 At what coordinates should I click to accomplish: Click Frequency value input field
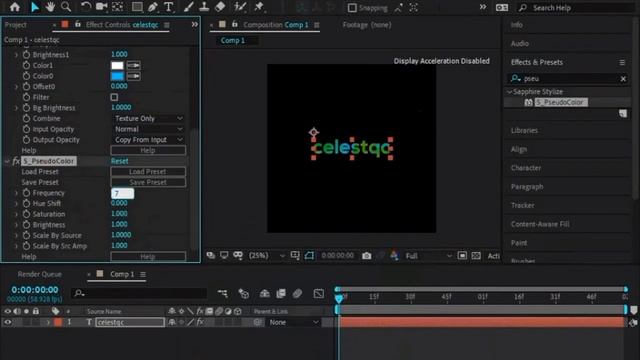122,193
